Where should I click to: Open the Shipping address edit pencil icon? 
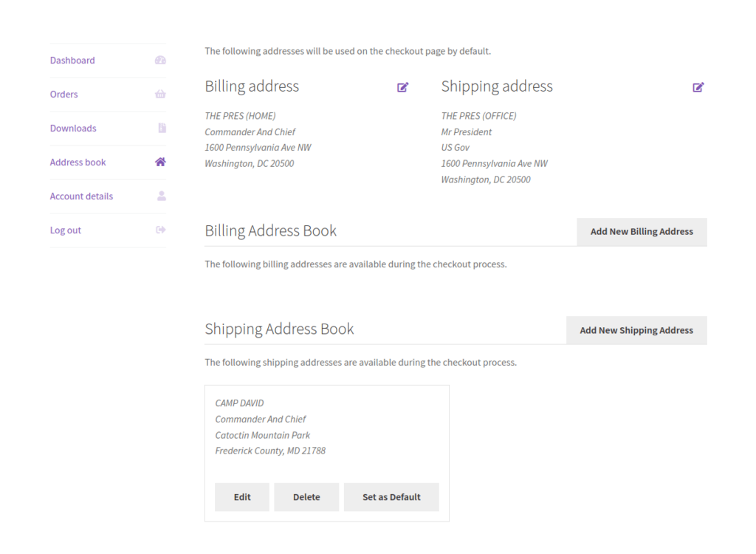(698, 87)
